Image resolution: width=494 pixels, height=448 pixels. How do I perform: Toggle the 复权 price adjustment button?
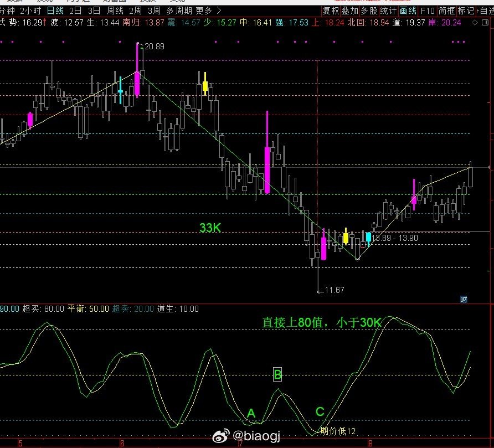(331, 11)
